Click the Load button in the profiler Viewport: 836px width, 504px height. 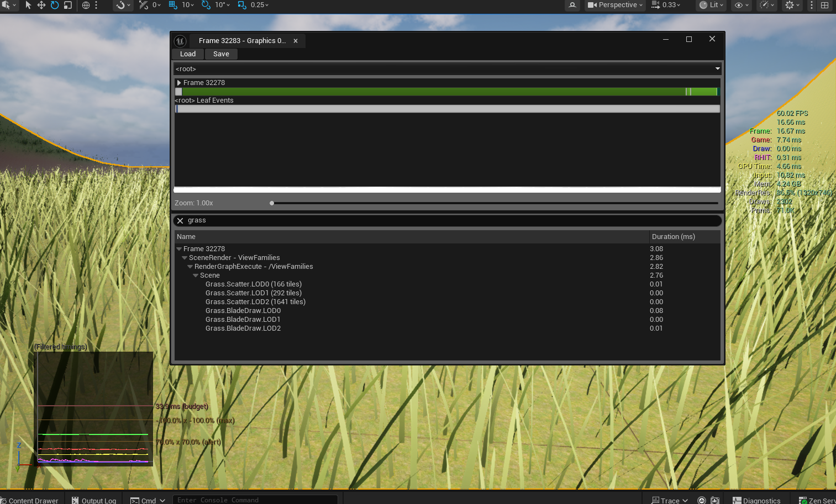tap(188, 54)
